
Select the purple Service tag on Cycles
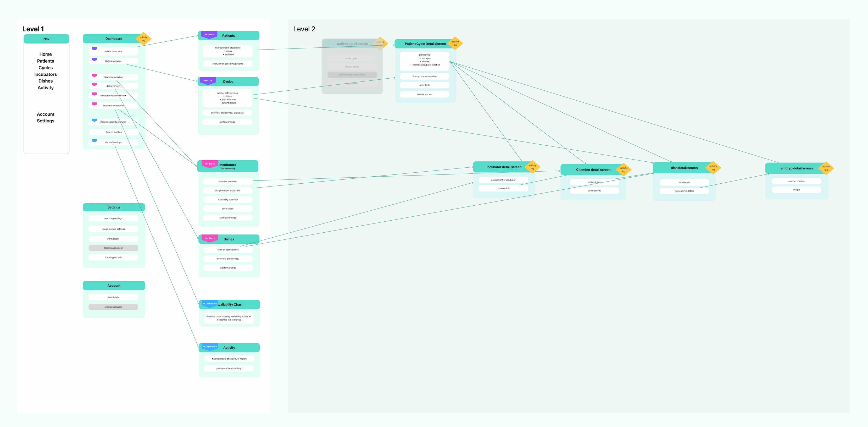pos(208,81)
